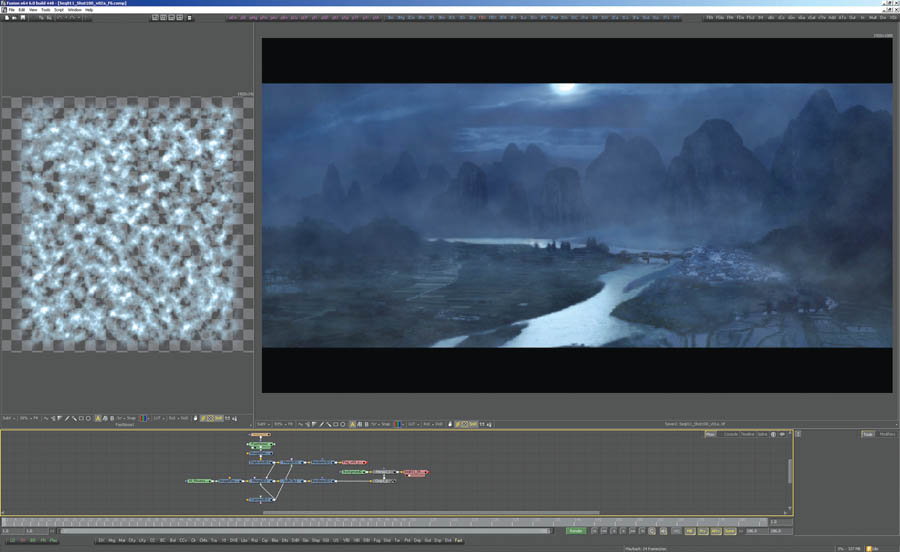Open the Tools menu
This screenshot has height=552, width=900.
[46, 10]
